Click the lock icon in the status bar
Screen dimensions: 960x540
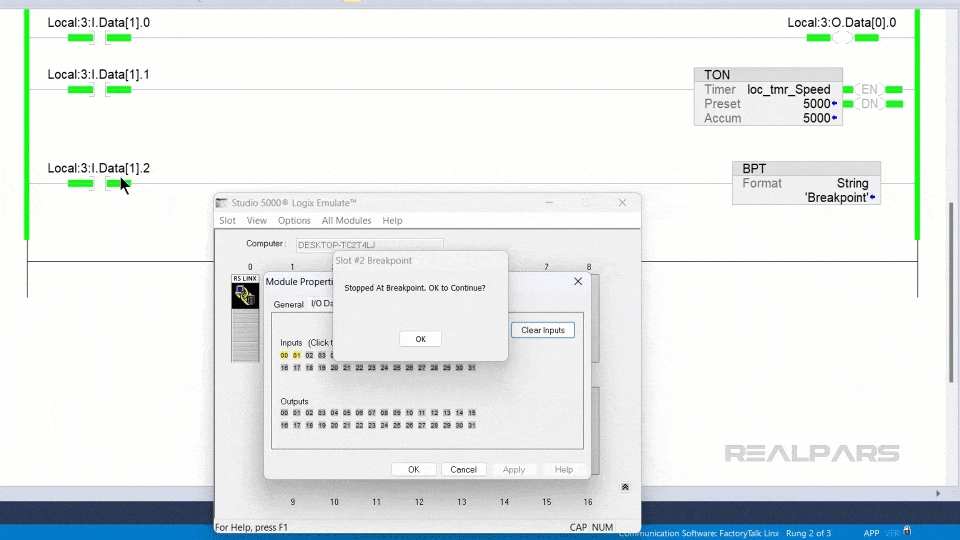(907, 531)
